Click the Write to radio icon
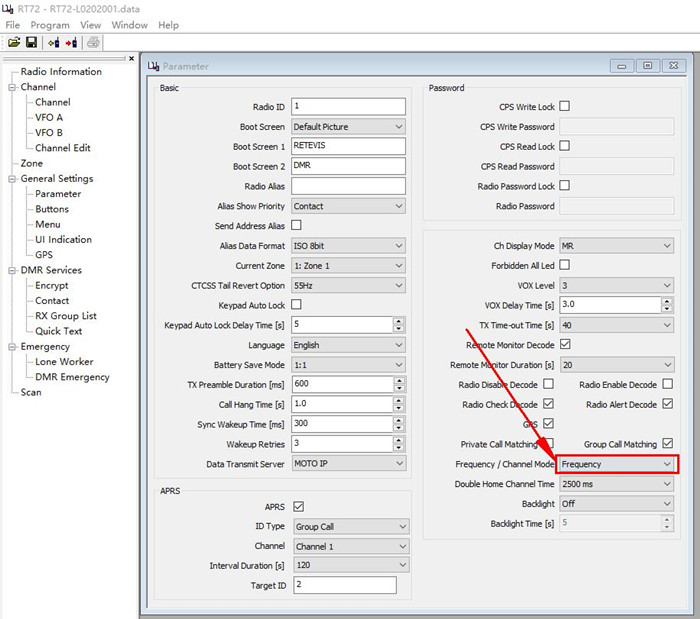 point(71,42)
